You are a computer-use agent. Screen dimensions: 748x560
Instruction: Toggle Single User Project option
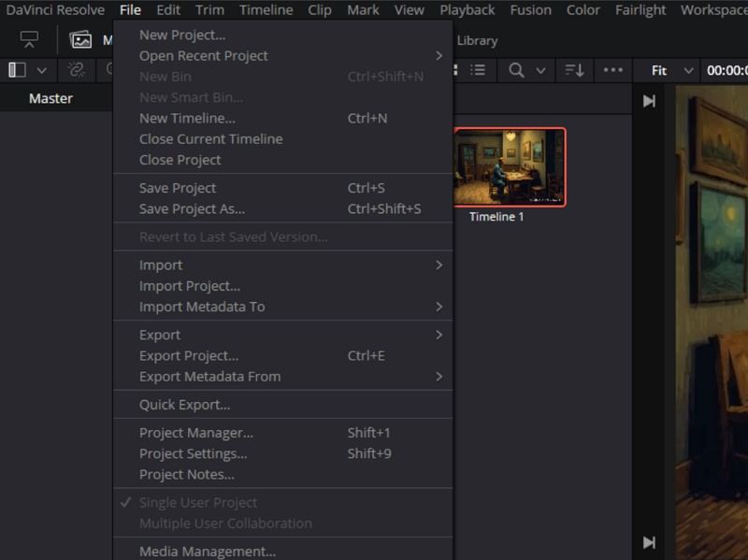coord(190,502)
